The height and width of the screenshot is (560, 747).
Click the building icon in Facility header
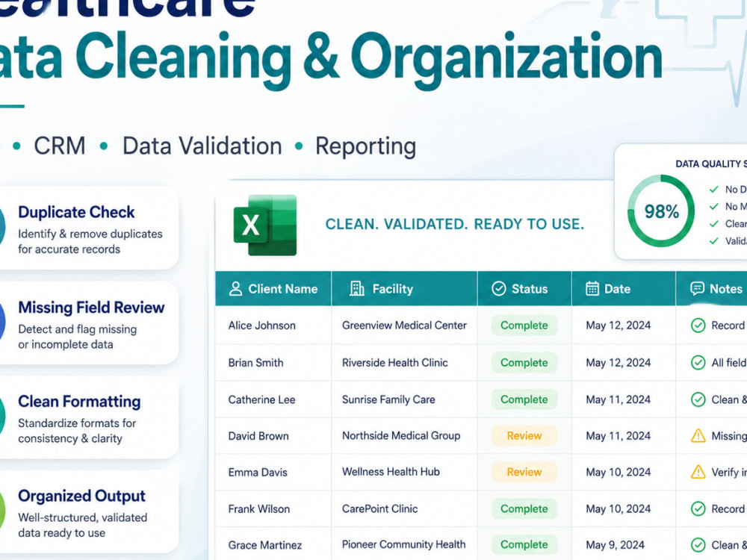click(x=357, y=288)
